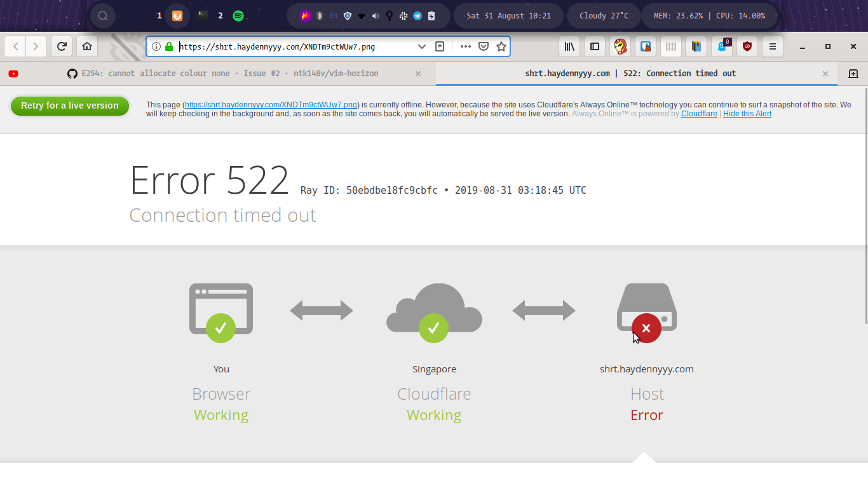Open Spotify from the top bar
This screenshot has width=868, height=488.
tap(238, 16)
